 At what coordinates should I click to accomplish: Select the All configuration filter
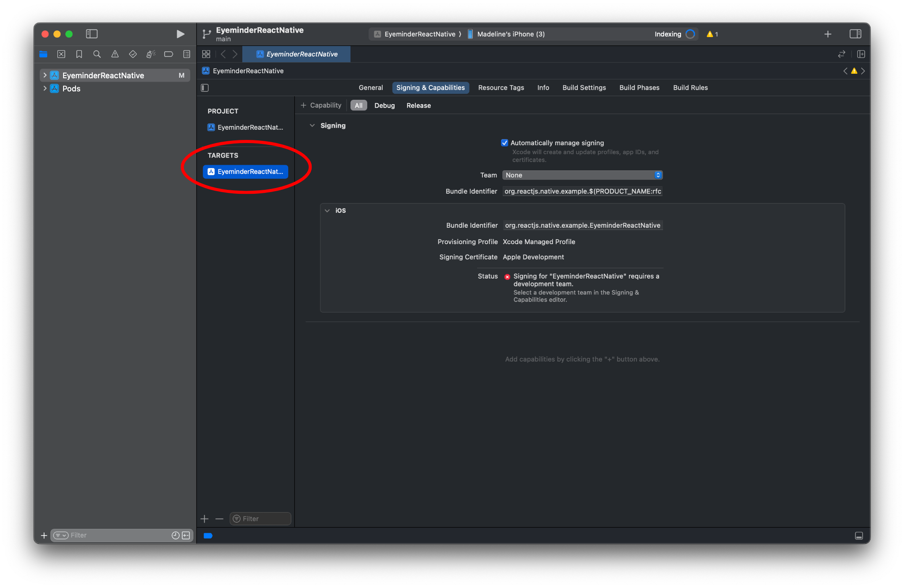(x=358, y=106)
